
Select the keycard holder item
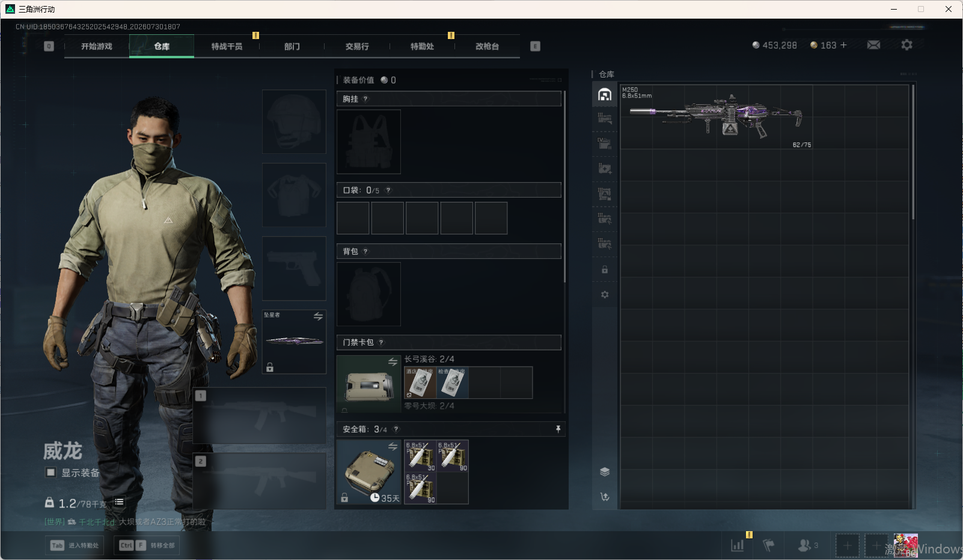[x=368, y=384]
